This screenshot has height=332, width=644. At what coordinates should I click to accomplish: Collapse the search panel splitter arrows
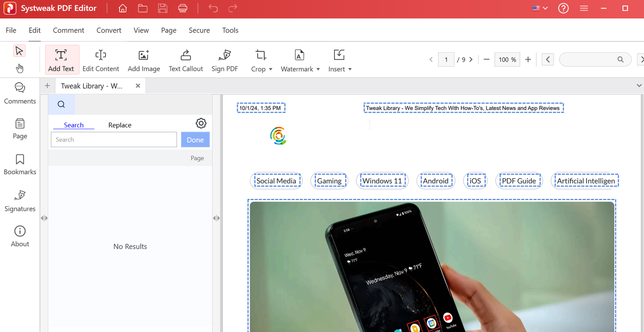(217, 218)
